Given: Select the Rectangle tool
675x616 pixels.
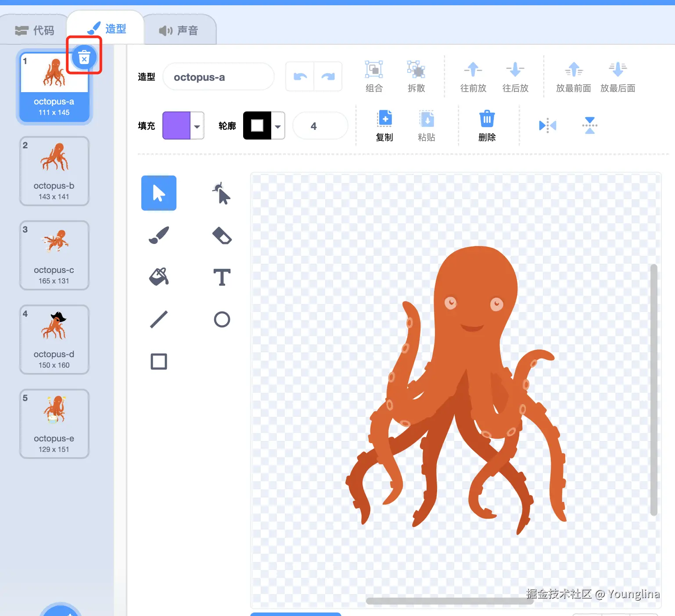Looking at the screenshot, I should pos(159,362).
